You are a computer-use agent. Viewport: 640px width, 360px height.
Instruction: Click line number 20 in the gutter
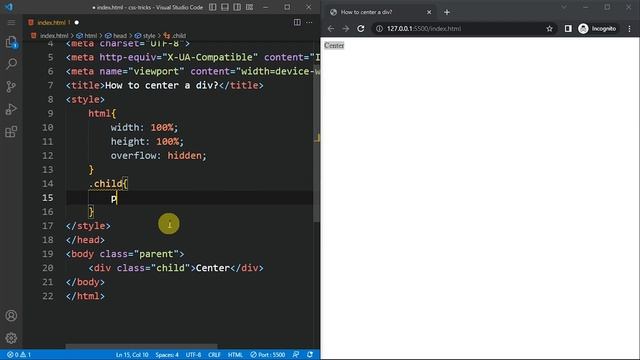pyautogui.click(x=48, y=268)
